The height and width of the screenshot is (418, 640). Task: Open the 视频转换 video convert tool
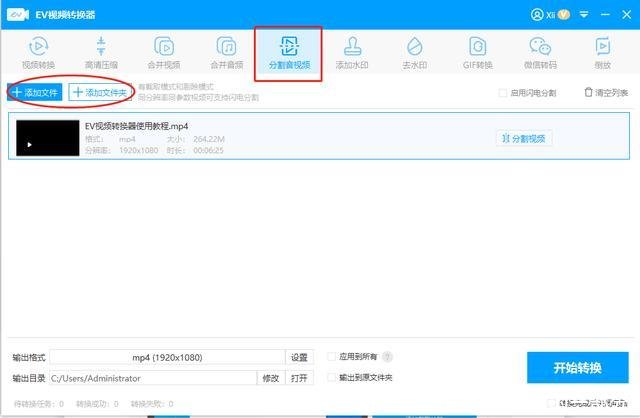coord(38,53)
